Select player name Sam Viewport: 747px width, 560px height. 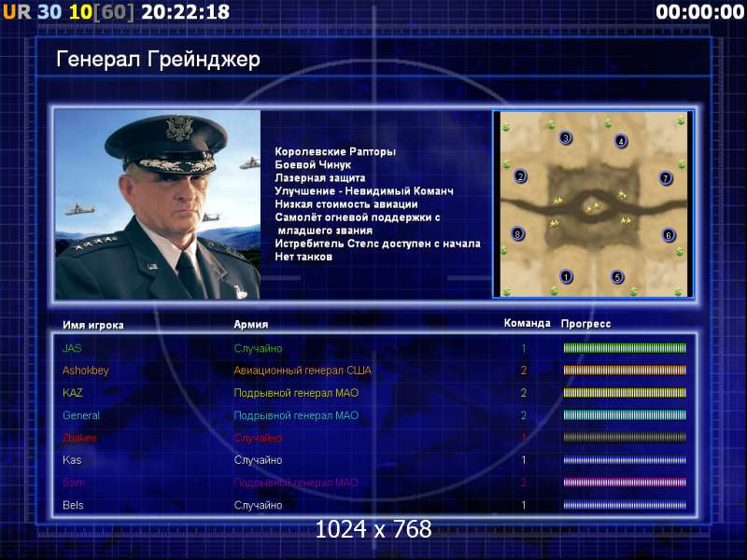(x=74, y=483)
